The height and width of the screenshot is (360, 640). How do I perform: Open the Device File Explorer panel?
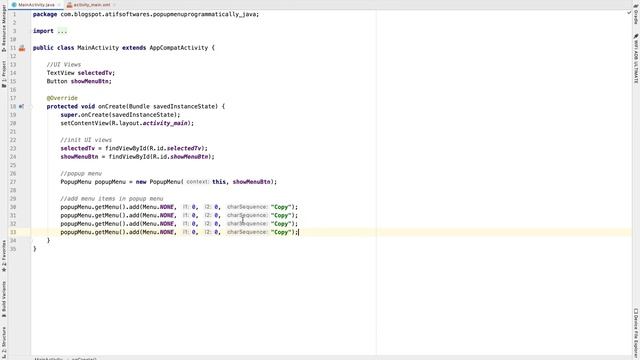tap(636, 333)
